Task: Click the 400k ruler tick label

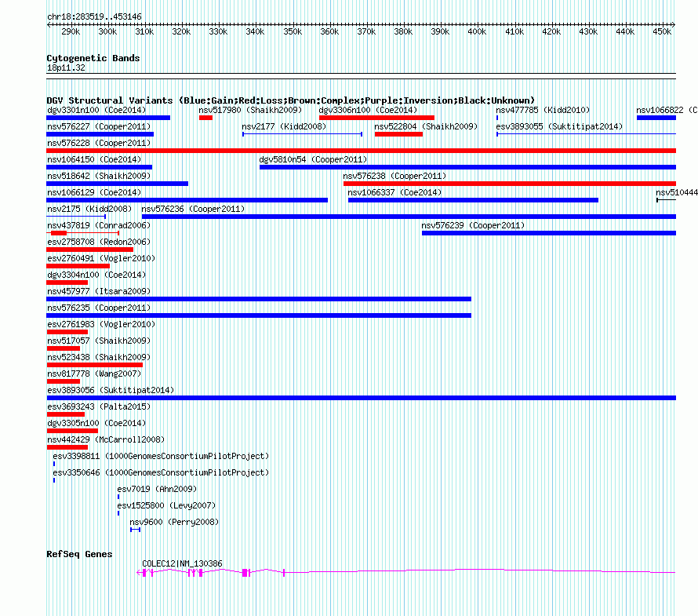Action: pos(477,31)
